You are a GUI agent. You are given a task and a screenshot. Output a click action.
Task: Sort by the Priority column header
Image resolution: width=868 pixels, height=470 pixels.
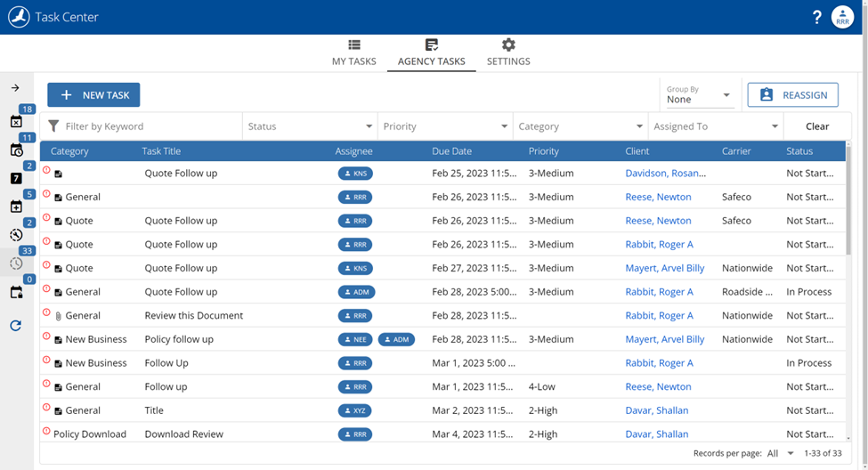pos(544,151)
